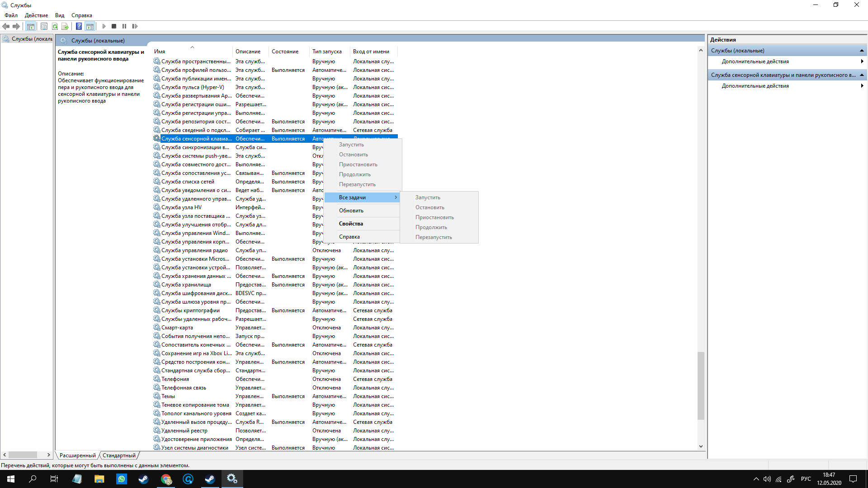The image size is (868, 488).
Task: Click the Stop service square icon
Action: pyautogui.click(x=114, y=26)
